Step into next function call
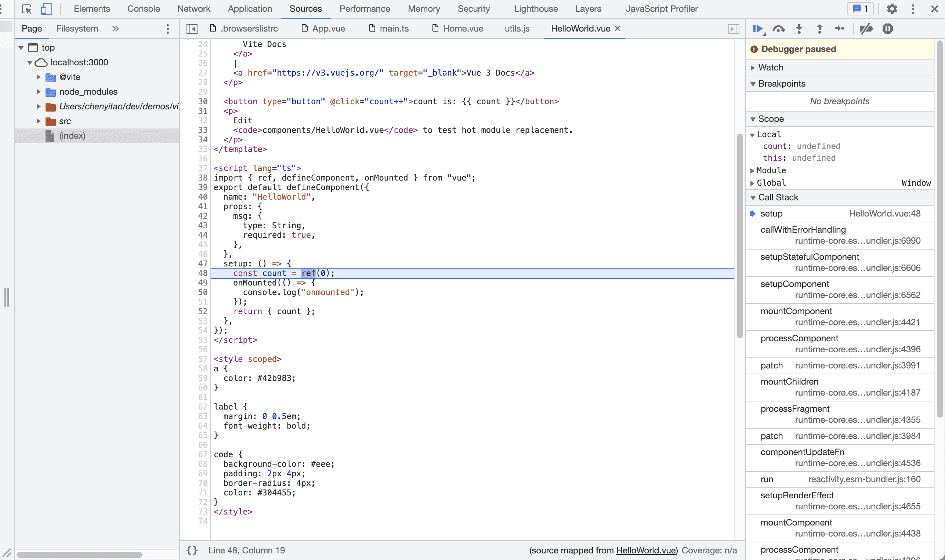The image size is (945, 560). coord(799,29)
